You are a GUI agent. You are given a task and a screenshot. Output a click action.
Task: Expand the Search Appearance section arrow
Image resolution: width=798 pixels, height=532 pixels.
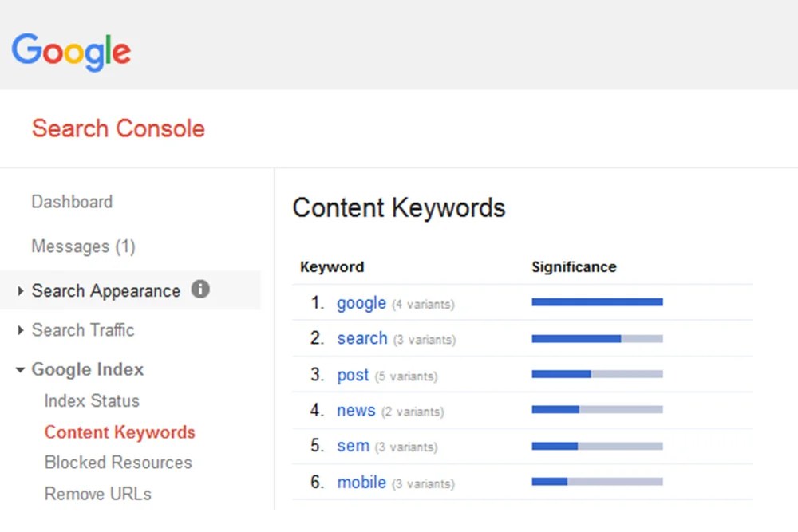(21, 291)
